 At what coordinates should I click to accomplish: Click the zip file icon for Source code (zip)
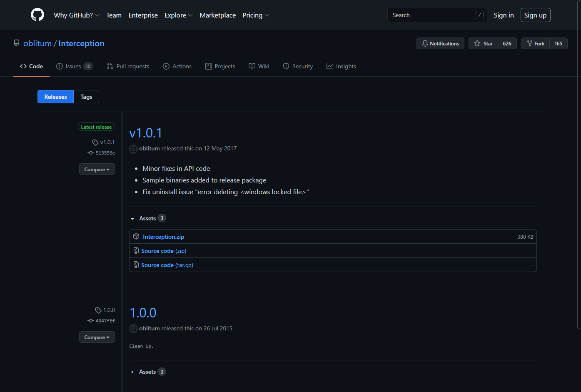(x=136, y=250)
